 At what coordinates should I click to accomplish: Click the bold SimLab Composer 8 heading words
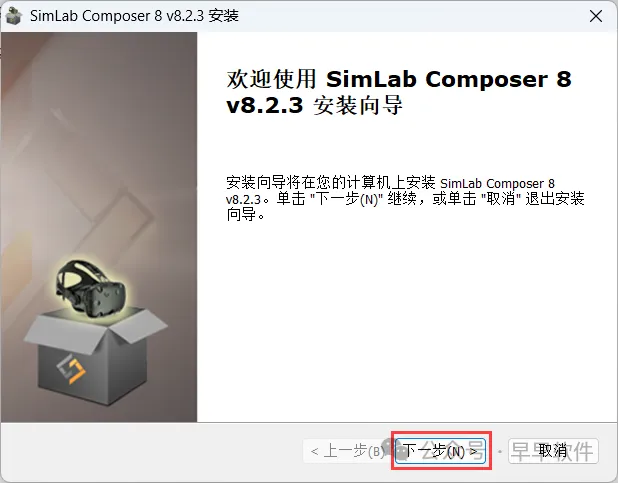click(449, 79)
